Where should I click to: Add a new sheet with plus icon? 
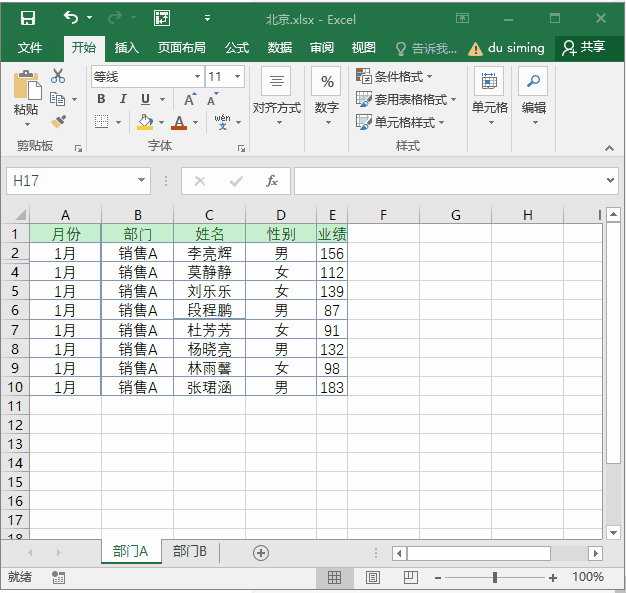pyautogui.click(x=261, y=553)
